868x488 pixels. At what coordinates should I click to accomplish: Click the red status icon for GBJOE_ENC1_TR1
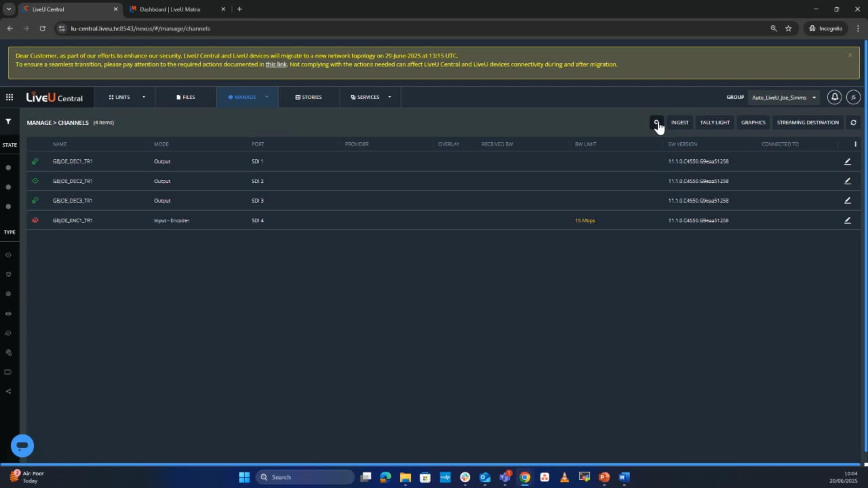click(35, 221)
